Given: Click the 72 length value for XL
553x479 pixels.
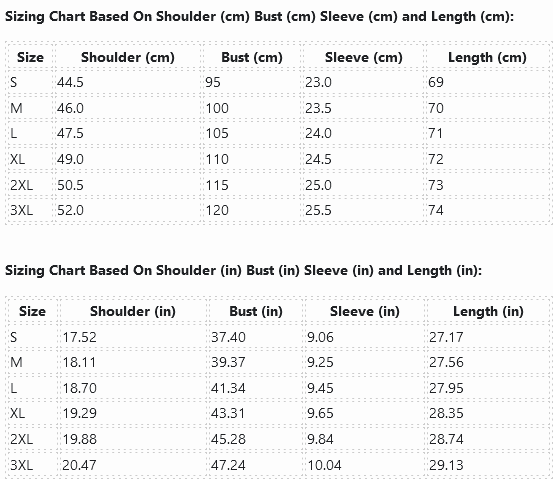Looking at the screenshot, I should coord(436,159).
